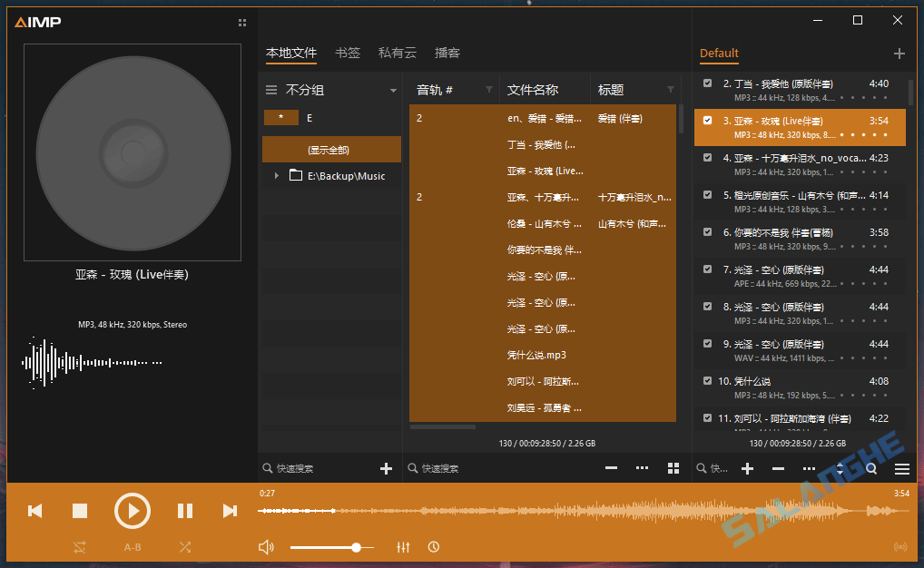Viewport: 924px width, 568px height.
Task: Open the playlist hamburger menu
Action: tap(901, 468)
